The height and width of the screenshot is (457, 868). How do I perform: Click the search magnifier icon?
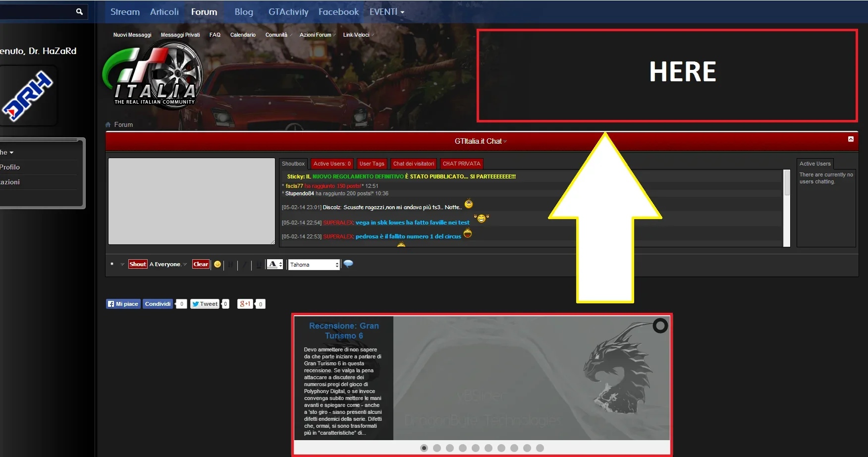pyautogui.click(x=79, y=11)
